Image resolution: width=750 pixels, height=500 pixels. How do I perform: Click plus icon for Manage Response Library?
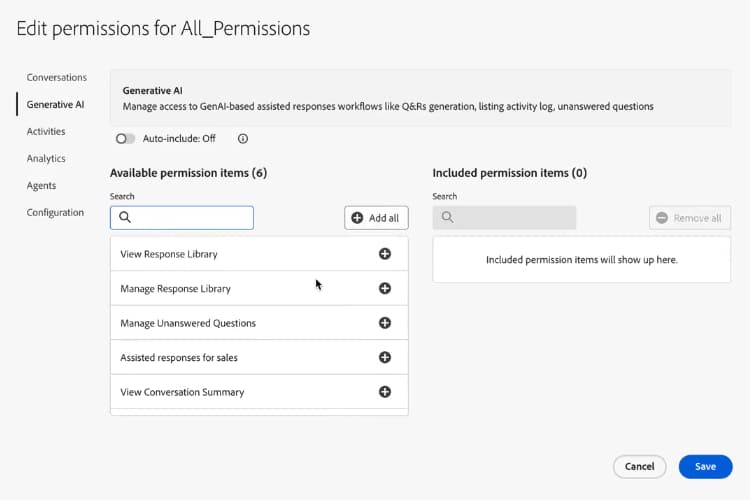pyautogui.click(x=384, y=288)
